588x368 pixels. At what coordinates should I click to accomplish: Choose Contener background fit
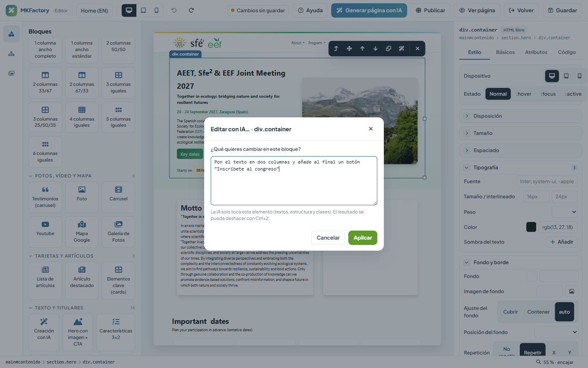tap(539, 312)
